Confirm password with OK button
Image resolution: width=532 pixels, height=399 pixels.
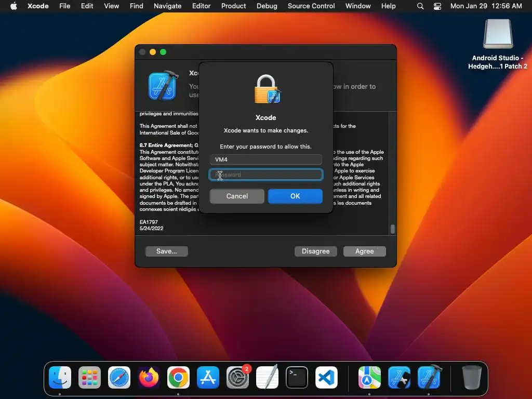pos(295,196)
